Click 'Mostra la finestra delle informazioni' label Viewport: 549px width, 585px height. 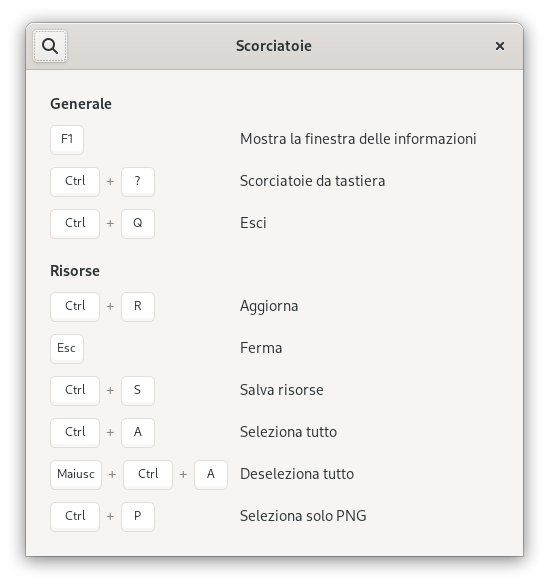358,139
